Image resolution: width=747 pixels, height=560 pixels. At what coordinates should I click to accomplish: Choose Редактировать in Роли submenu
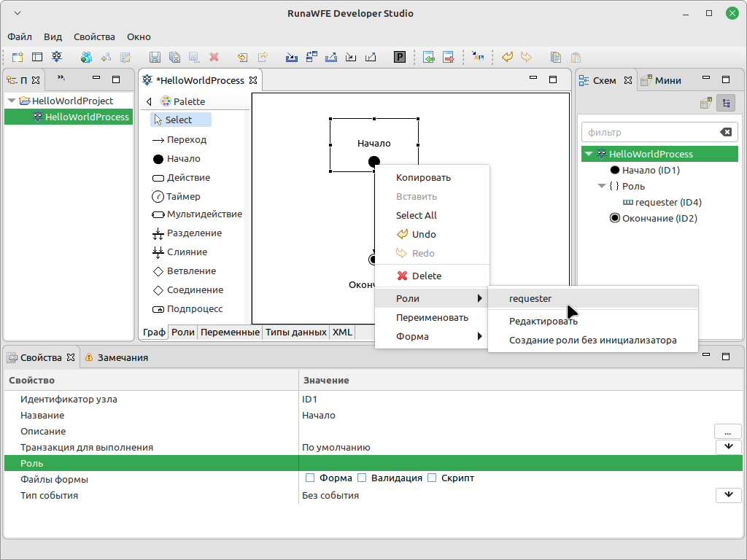coord(592,322)
